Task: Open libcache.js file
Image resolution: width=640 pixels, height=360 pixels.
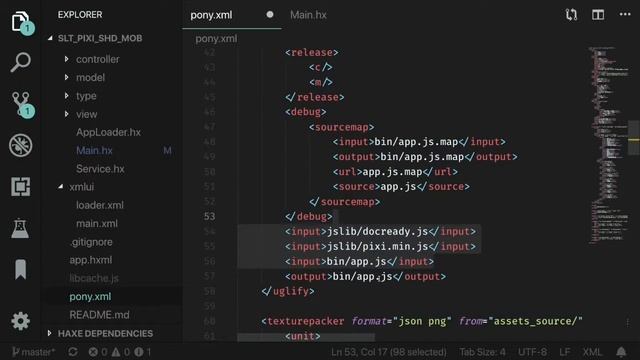Action: (x=94, y=278)
